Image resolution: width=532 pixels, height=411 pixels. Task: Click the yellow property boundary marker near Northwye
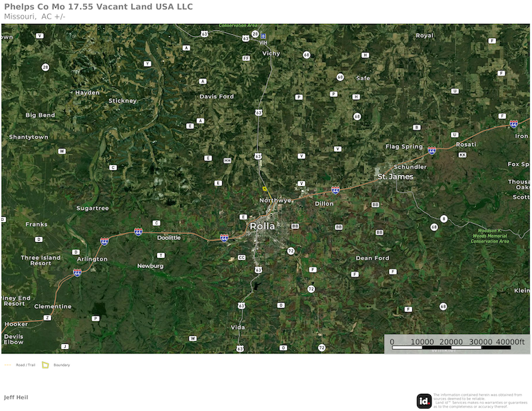pos(265,188)
